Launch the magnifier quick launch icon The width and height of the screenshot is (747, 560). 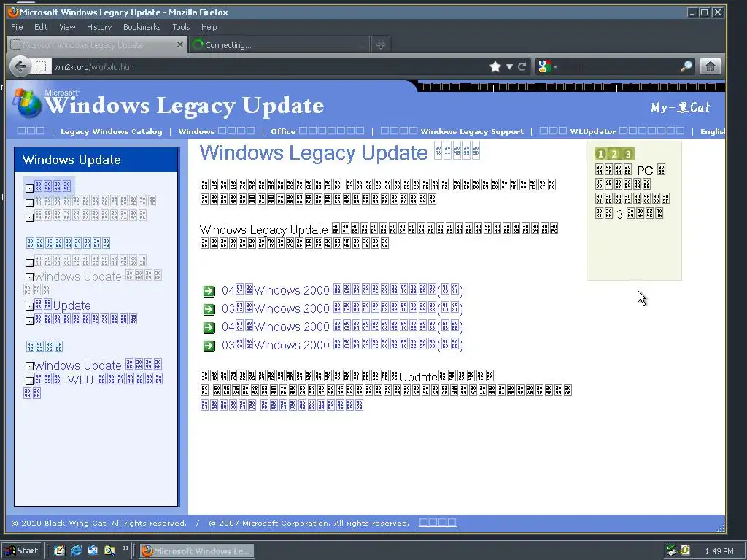[109, 551]
